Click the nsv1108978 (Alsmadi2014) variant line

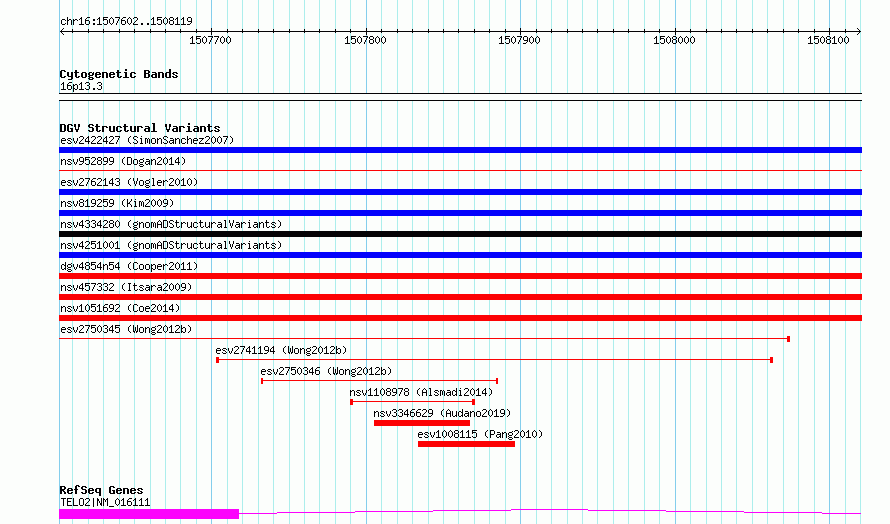[x=413, y=402]
